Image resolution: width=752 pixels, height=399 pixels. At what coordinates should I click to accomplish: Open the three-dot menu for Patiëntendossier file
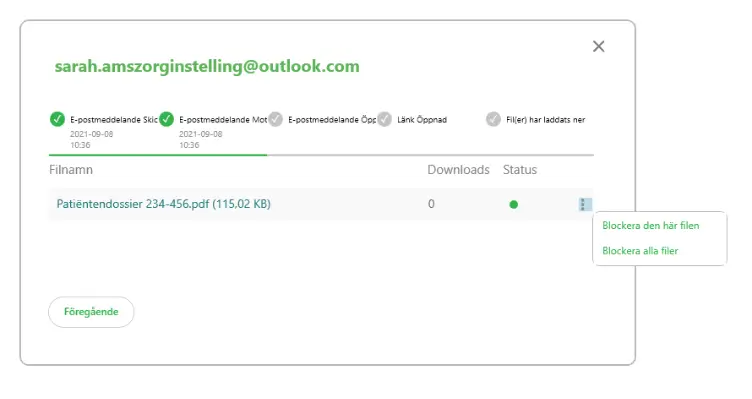click(x=584, y=204)
